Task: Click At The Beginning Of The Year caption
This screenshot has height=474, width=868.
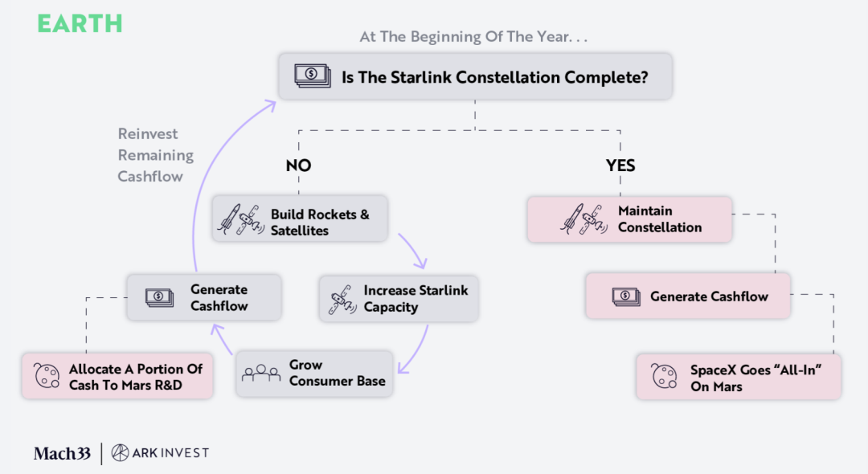Action: (x=474, y=37)
